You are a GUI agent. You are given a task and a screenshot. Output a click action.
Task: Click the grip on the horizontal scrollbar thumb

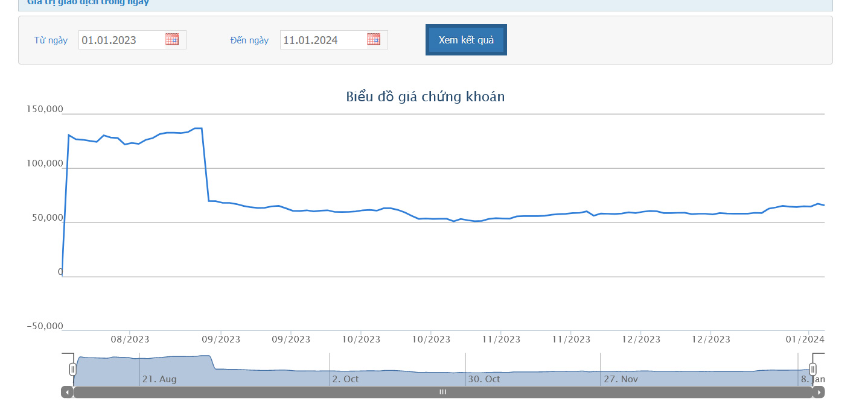point(442,393)
